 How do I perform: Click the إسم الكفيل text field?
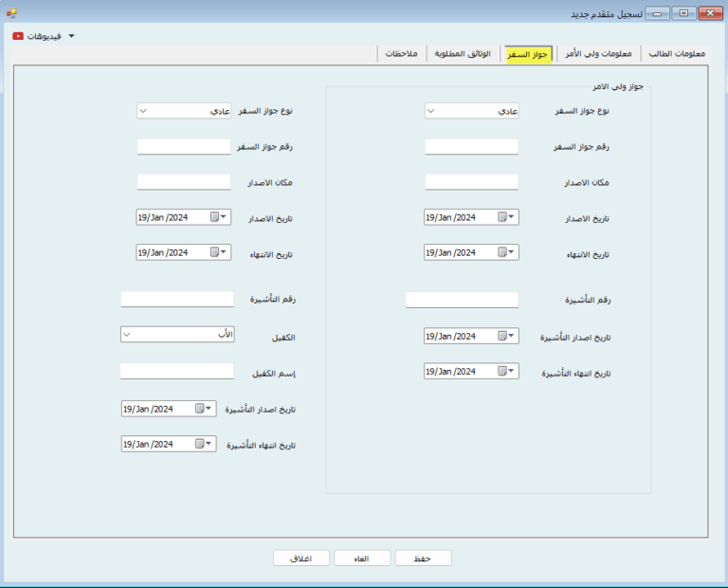point(176,371)
